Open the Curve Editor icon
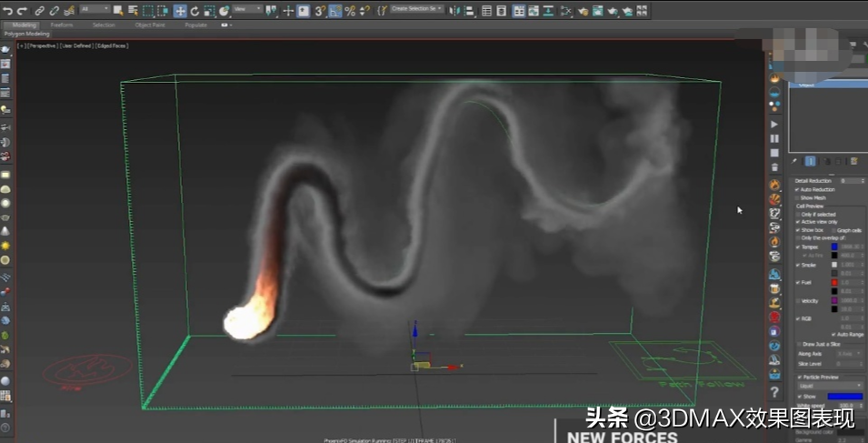868x443 pixels. pos(534,11)
